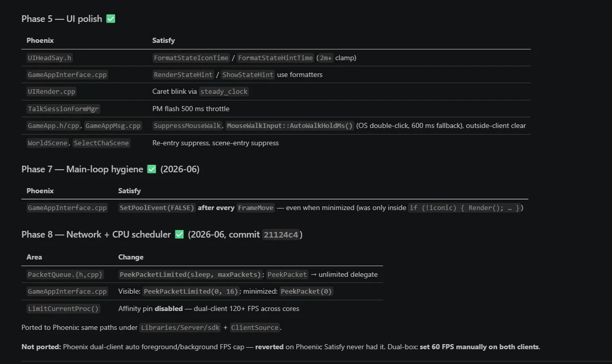
Task: Click the steady_clock code span
Action: click(x=224, y=92)
